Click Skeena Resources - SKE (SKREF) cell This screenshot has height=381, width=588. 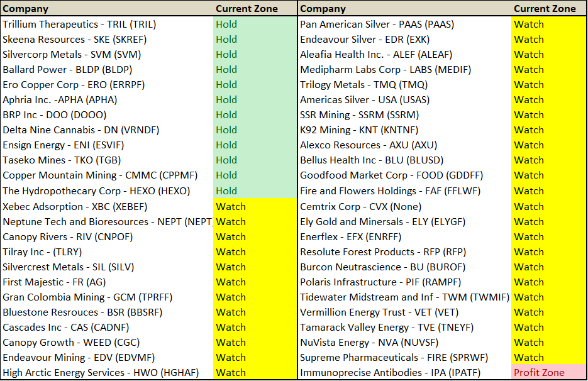(107, 40)
